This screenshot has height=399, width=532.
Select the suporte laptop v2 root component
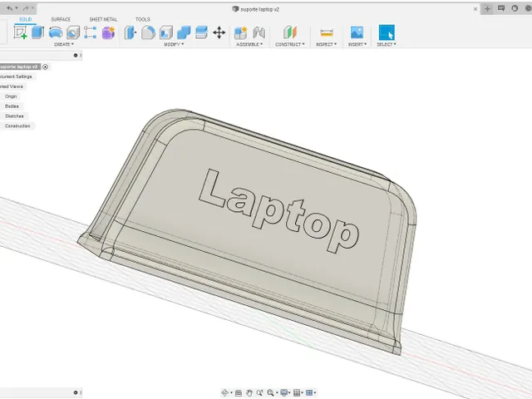19,66
